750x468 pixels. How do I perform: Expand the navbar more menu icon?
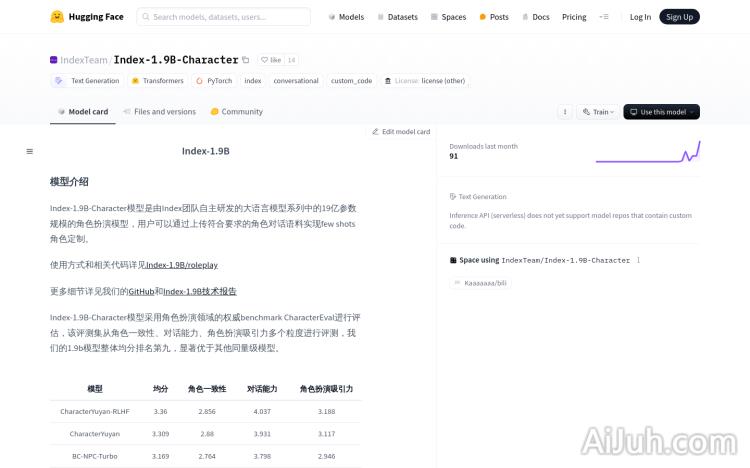coord(603,17)
